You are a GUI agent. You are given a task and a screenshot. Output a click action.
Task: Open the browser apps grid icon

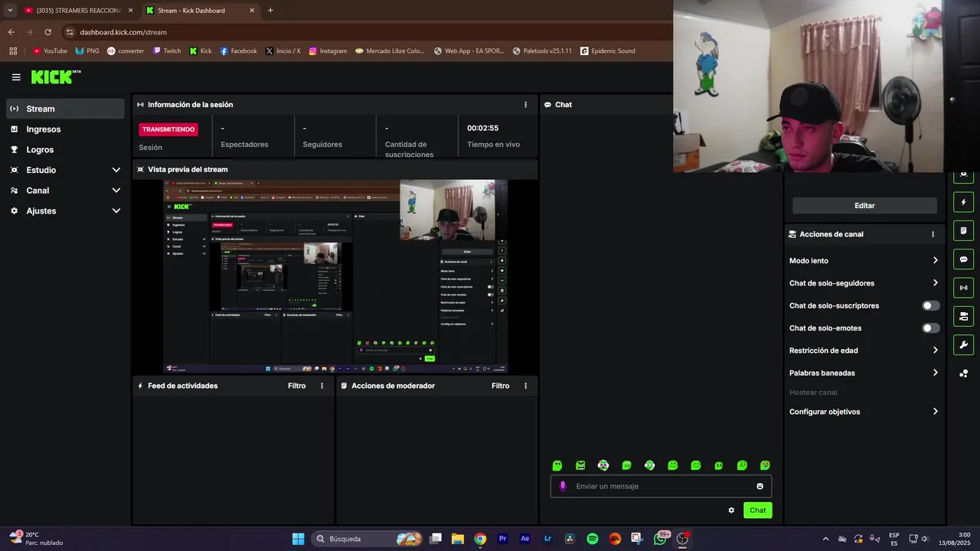click(13, 51)
